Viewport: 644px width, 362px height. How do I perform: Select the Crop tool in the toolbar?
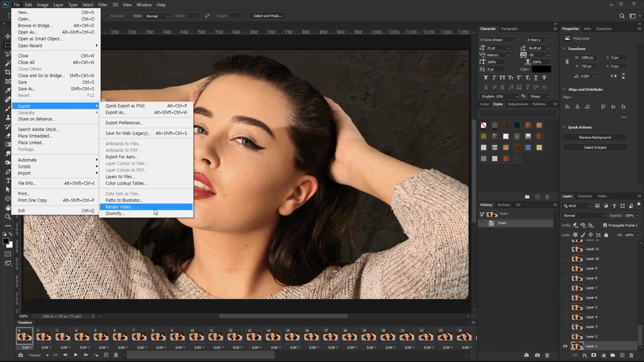tap(8, 72)
